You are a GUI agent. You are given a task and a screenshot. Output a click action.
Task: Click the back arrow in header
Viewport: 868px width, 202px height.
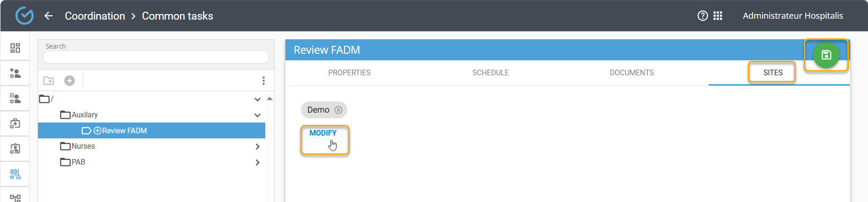tap(48, 16)
